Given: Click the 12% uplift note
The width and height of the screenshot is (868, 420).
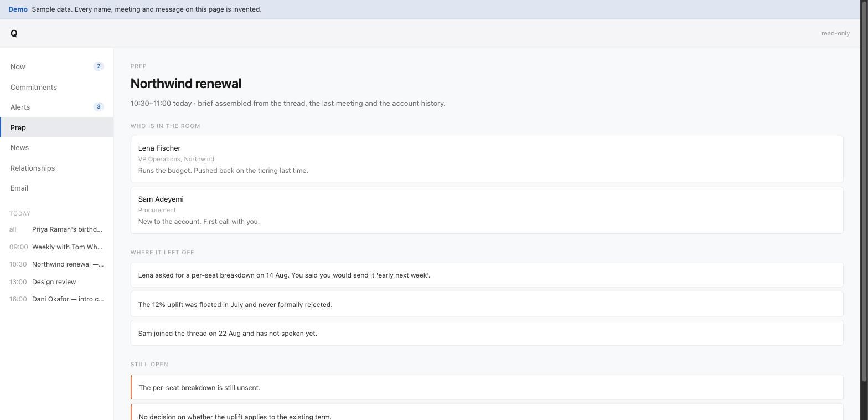Looking at the screenshot, I should (x=487, y=304).
